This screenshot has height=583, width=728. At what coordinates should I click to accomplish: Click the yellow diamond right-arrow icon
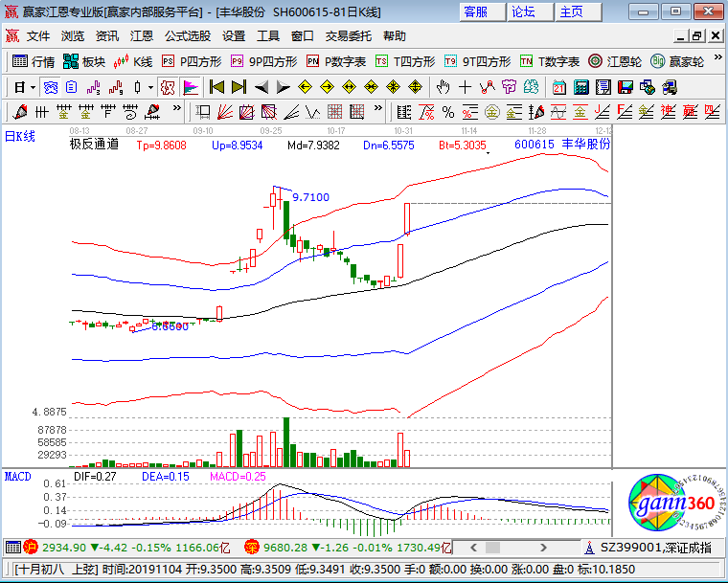[x=327, y=87]
